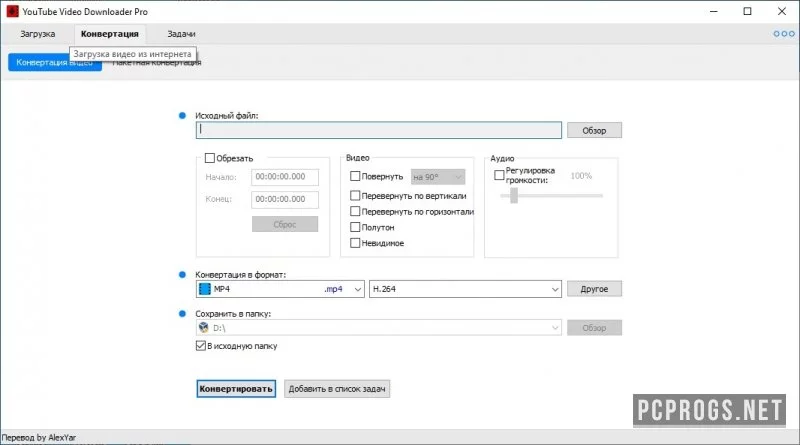Open the H.264 codec dropdown

pos(465,289)
